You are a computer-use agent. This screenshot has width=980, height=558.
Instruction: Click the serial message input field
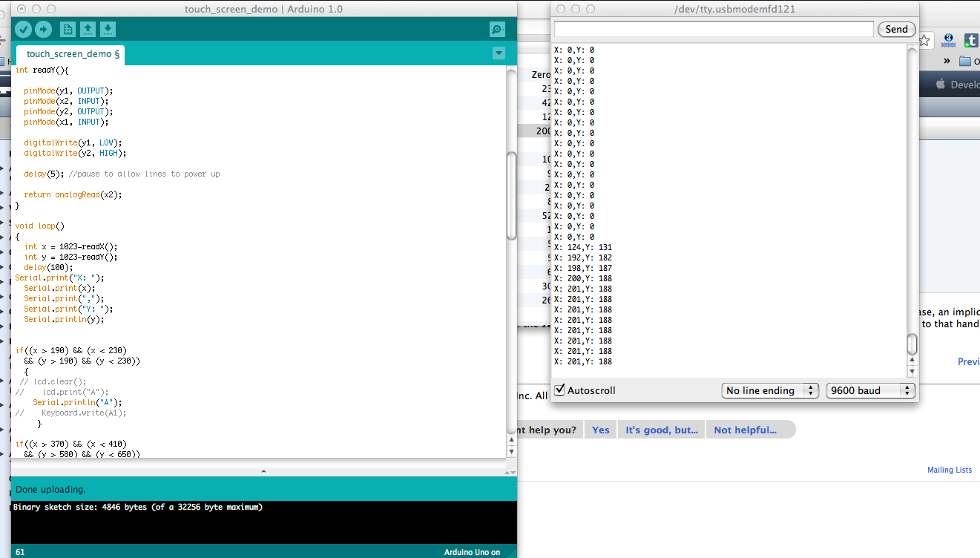click(712, 29)
